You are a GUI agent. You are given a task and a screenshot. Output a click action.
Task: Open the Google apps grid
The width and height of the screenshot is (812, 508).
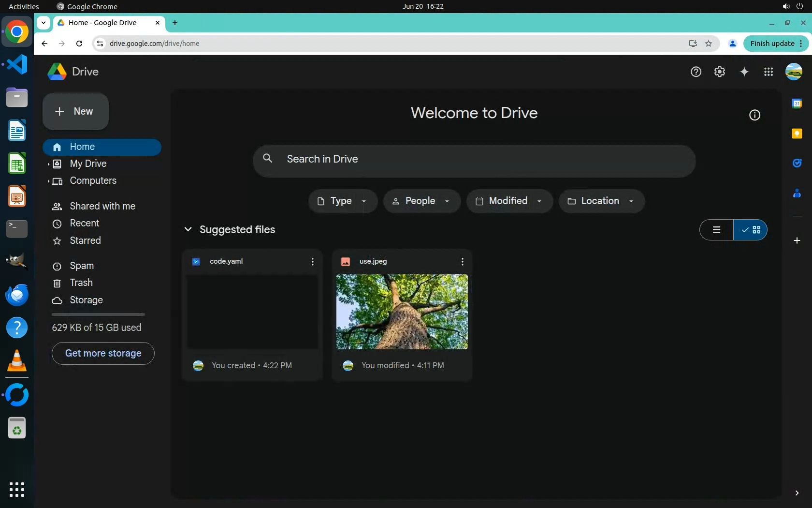point(768,72)
